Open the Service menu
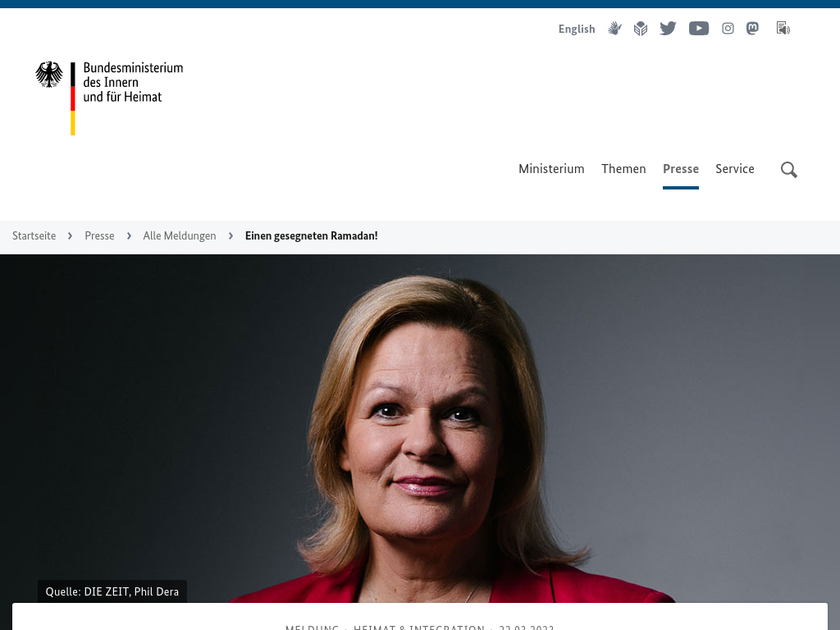The height and width of the screenshot is (630, 840). [x=734, y=169]
